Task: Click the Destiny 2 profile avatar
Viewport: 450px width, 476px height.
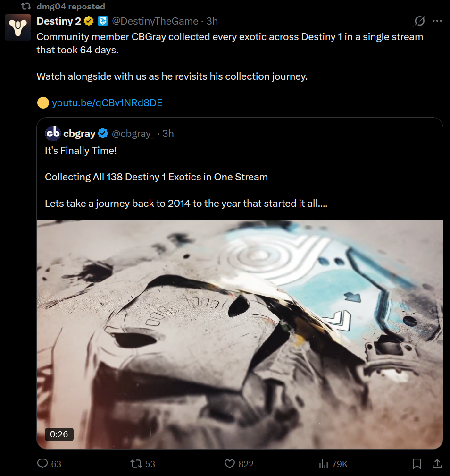Action: (18, 27)
